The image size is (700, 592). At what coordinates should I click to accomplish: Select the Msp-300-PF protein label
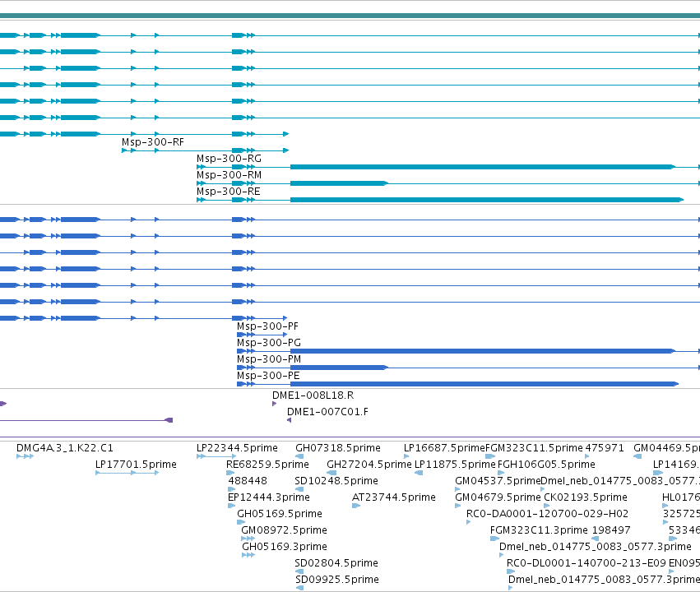click(x=267, y=326)
